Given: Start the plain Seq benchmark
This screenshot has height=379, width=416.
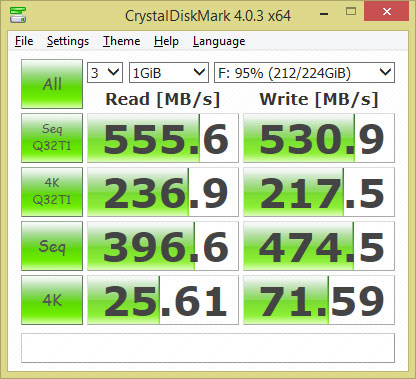Looking at the screenshot, I should [52, 246].
